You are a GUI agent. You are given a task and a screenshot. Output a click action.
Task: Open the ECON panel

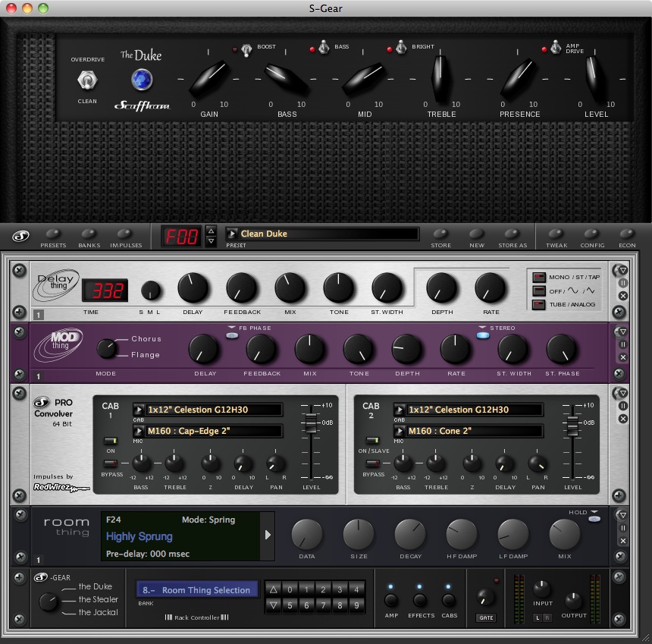627,234
